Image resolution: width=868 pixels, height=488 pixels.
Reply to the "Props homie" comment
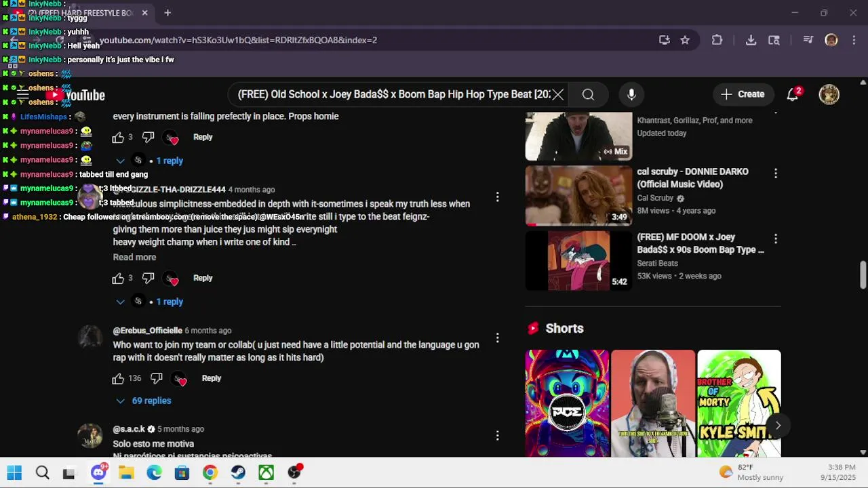click(203, 137)
